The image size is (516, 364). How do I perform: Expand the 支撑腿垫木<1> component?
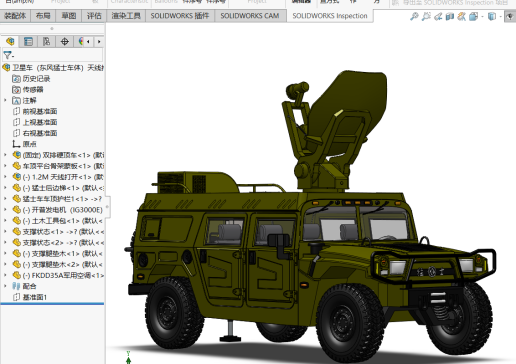point(5,253)
